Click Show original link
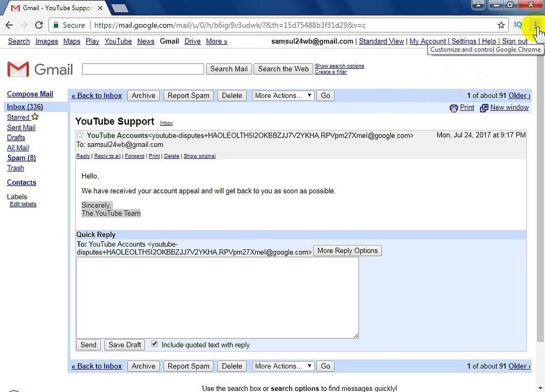545x392 pixels. tap(199, 156)
